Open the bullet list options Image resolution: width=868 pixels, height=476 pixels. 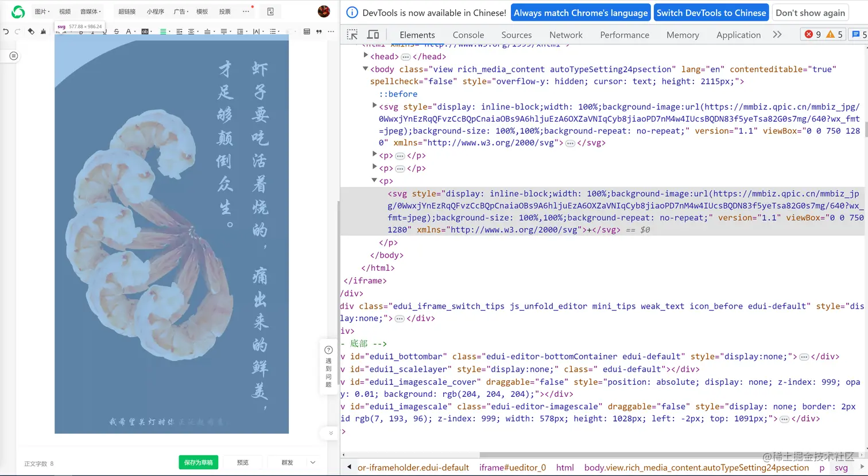click(274, 32)
